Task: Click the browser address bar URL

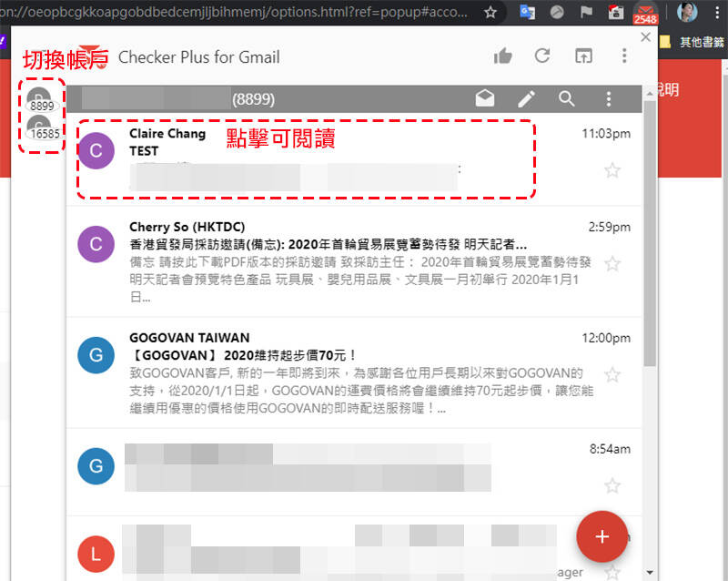Action: pos(234,12)
